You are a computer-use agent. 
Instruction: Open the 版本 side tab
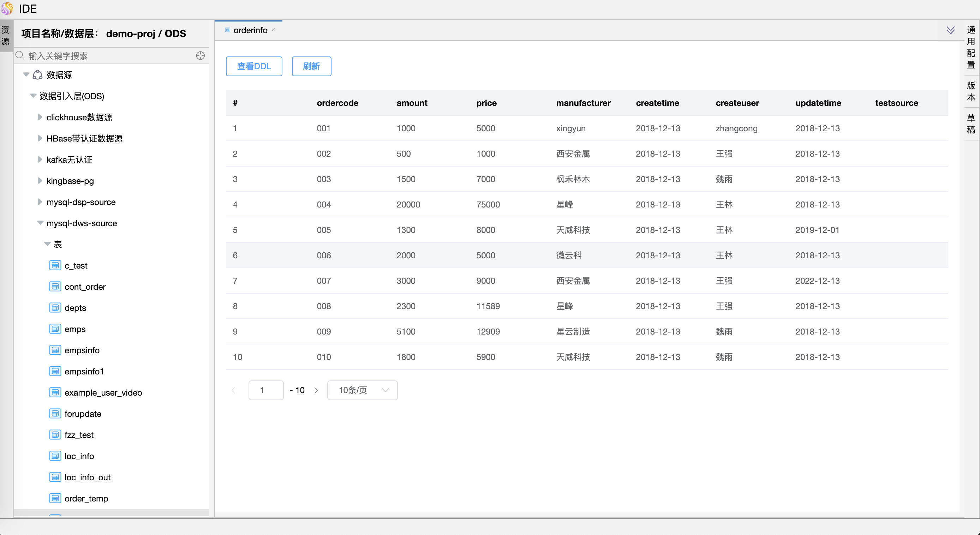click(971, 91)
